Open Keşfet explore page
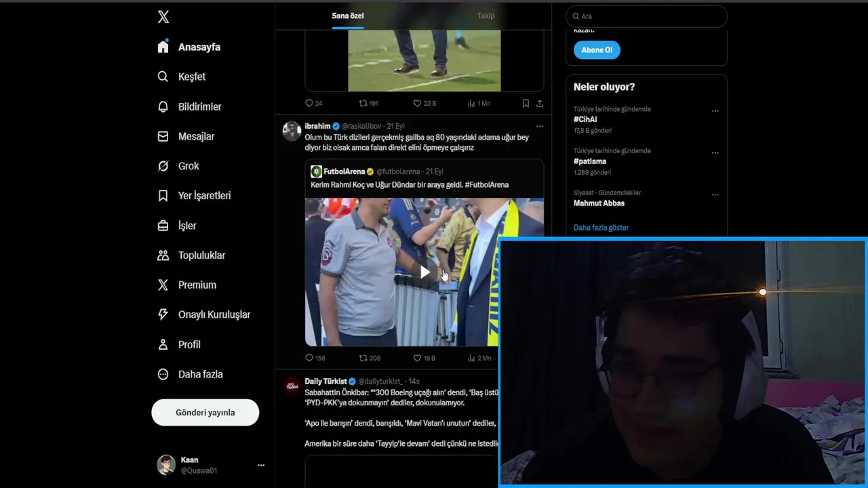868x488 pixels. (x=182, y=77)
